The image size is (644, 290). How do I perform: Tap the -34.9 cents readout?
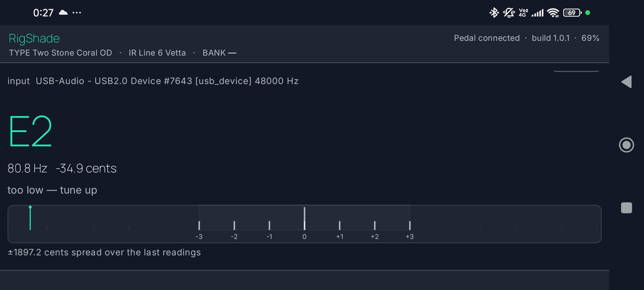click(86, 168)
